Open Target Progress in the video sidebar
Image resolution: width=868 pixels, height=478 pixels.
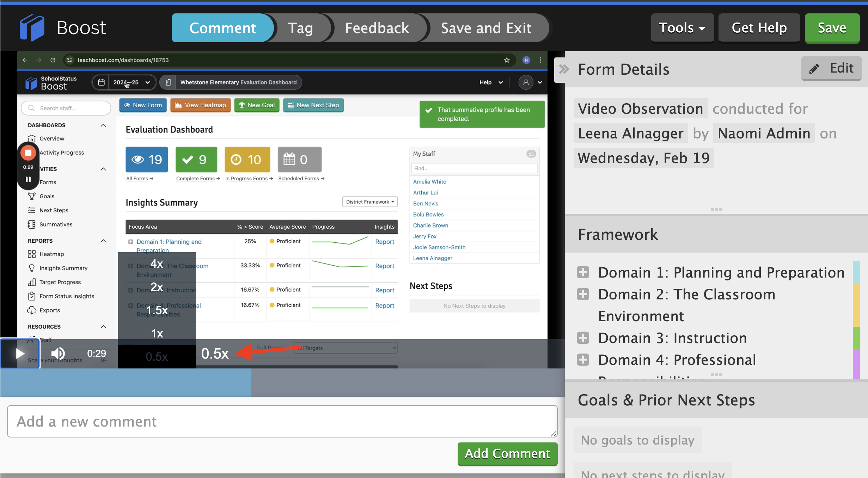click(54, 282)
